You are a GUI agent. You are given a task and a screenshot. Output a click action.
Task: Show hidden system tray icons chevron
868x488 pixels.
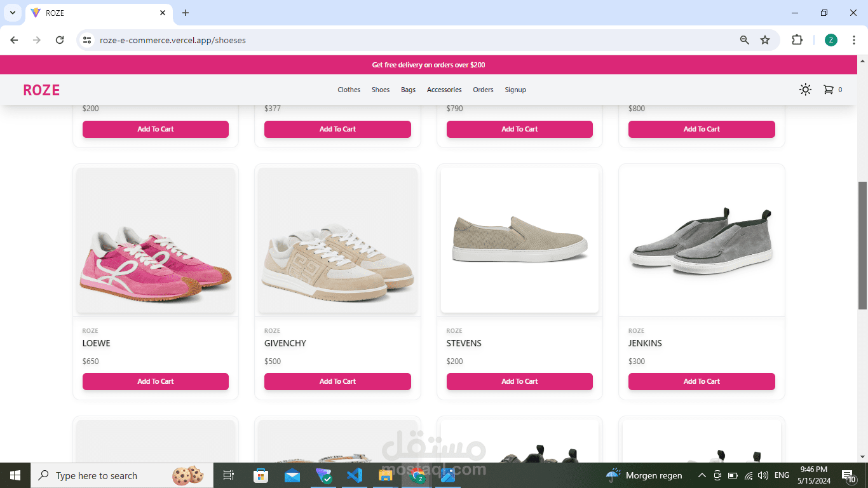(x=702, y=475)
